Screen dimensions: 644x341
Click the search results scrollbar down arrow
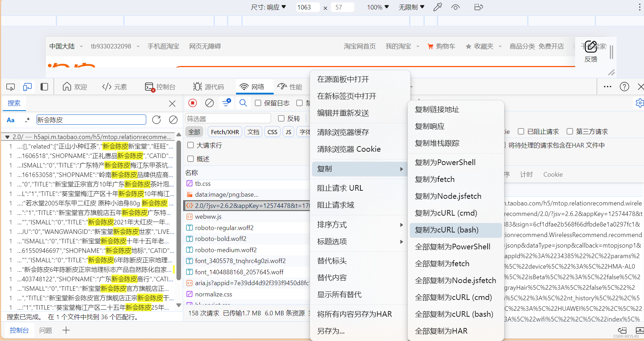(179, 305)
